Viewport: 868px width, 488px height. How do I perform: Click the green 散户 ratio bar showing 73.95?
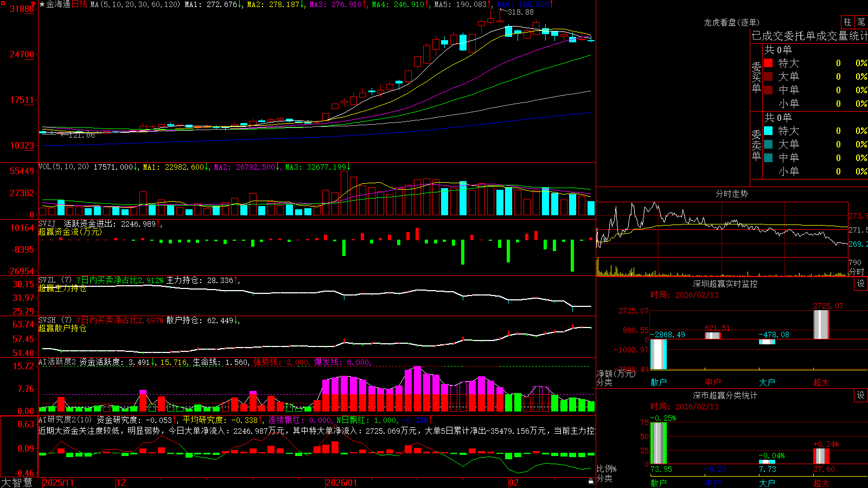(x=659, y=443)
